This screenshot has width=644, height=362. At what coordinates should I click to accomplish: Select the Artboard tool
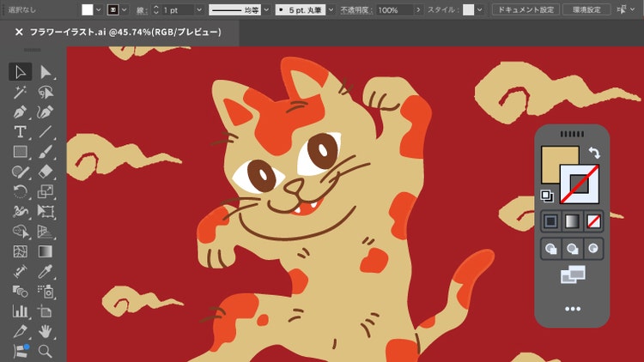pyautogui.click(x=46, y=311)
